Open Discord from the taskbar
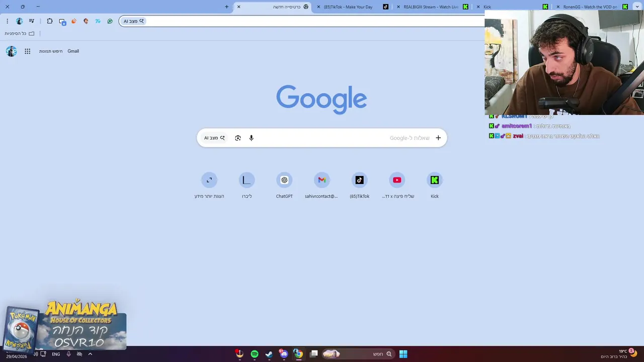 pyautogui.click(x=284, y=354)
